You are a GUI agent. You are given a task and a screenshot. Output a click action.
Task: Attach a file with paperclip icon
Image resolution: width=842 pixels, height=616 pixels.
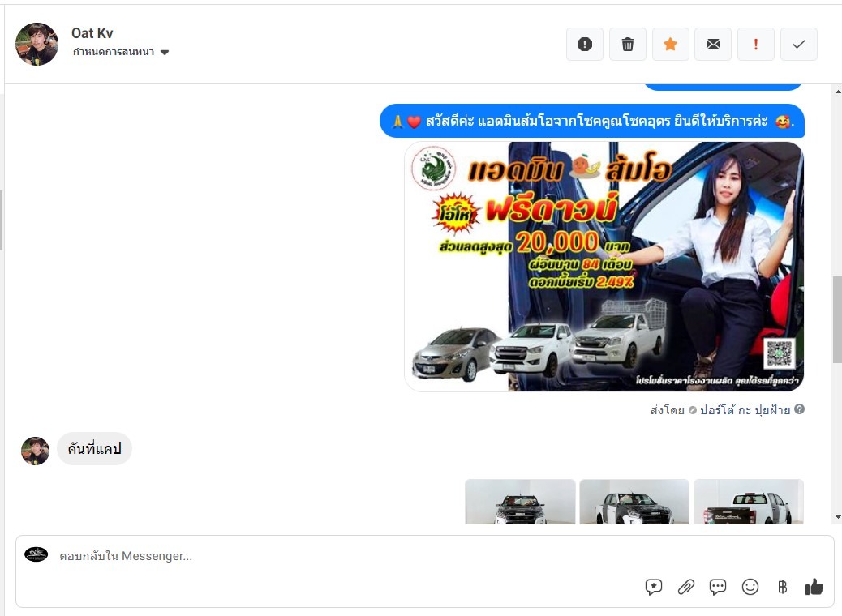point(685,587)
